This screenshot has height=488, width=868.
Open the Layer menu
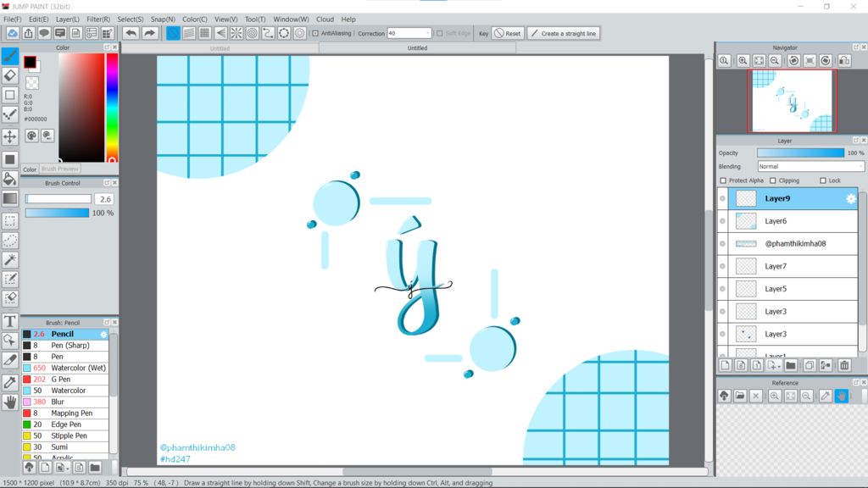(x=68, y=19)
